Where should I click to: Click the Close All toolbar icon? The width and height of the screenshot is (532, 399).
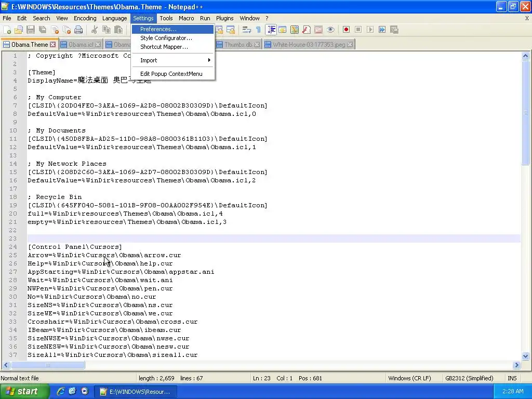click(66, 30)
